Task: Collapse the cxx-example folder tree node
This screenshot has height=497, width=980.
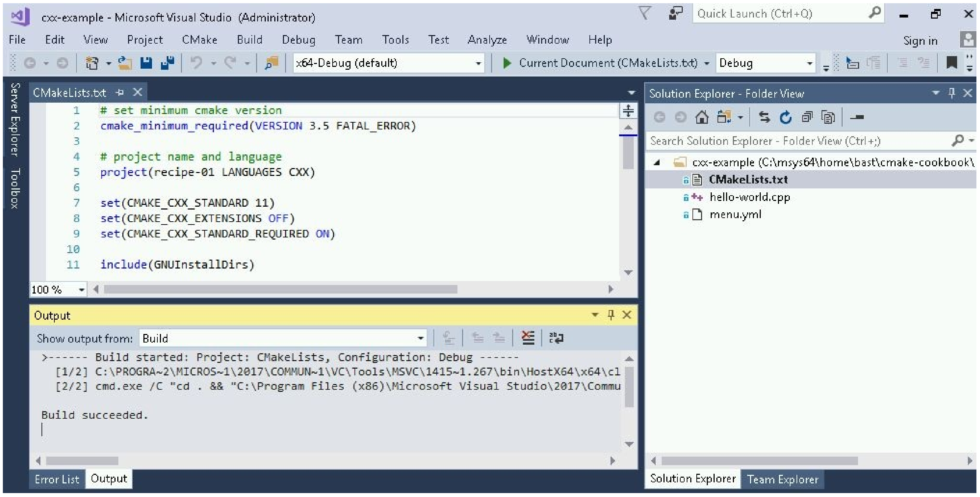Action: click(x=657, y=163)
